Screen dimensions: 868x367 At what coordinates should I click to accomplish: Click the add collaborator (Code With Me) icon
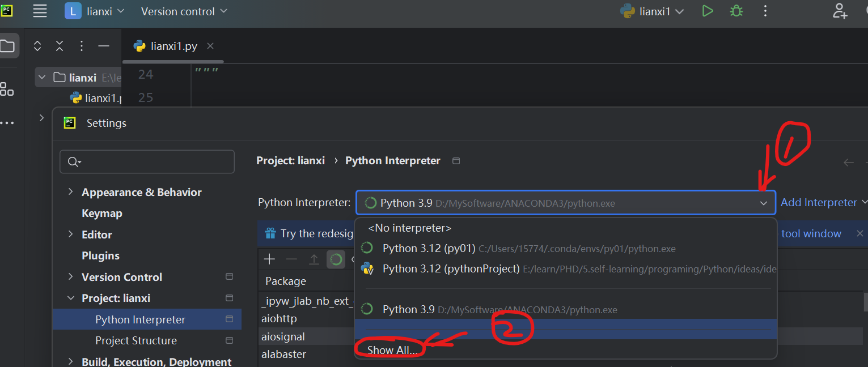(840, 11)
